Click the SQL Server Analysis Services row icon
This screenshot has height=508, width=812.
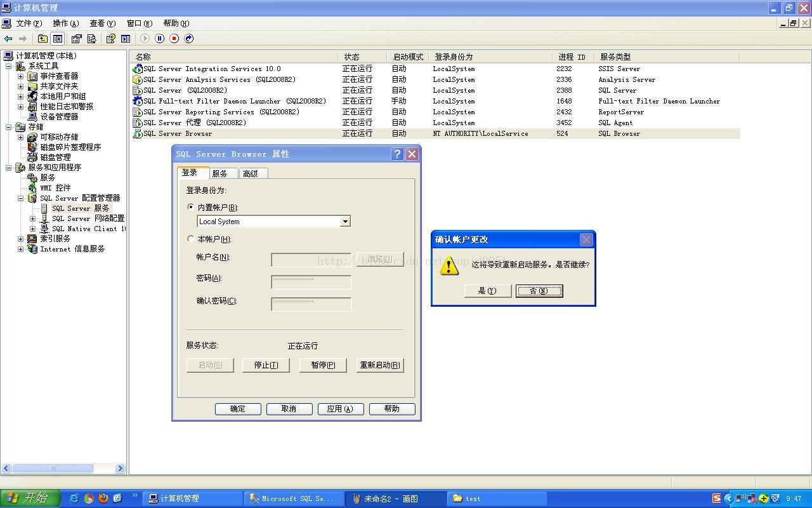[138, 79]
